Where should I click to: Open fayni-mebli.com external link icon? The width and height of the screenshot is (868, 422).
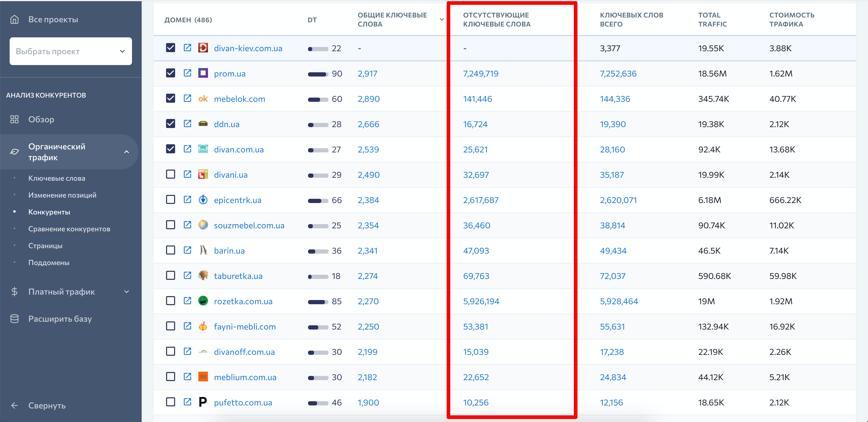click(x=187, y=326)
